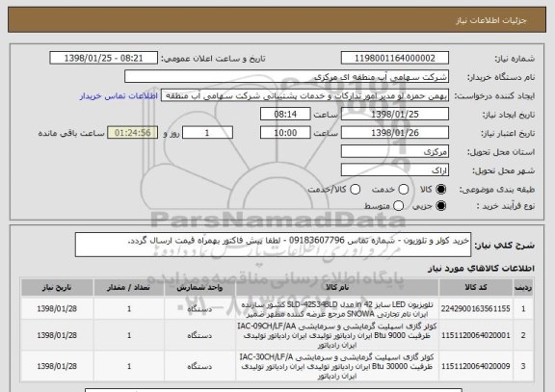Click the remaining time countdown 01:24:56
Viewport: 555px width, 392px height.
click(132, 133)
